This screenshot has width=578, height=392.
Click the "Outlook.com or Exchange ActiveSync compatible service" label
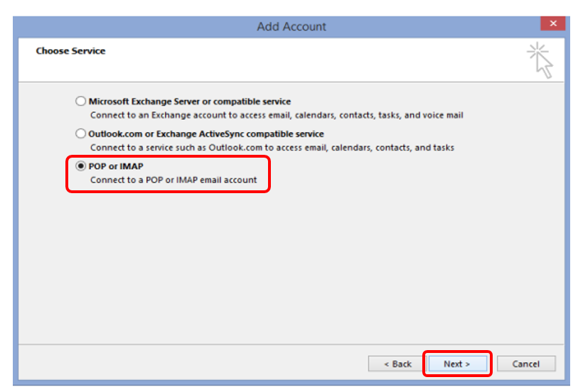206,134
